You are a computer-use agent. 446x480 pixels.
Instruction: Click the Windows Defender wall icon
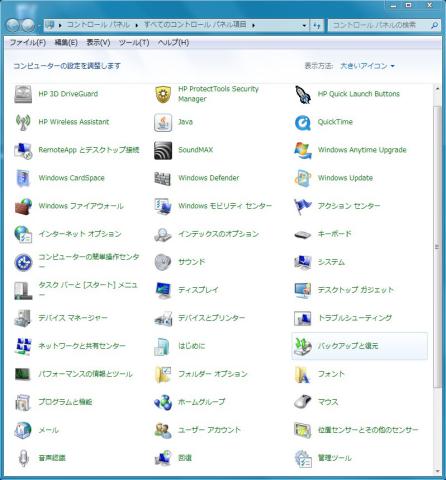point(163,178)
